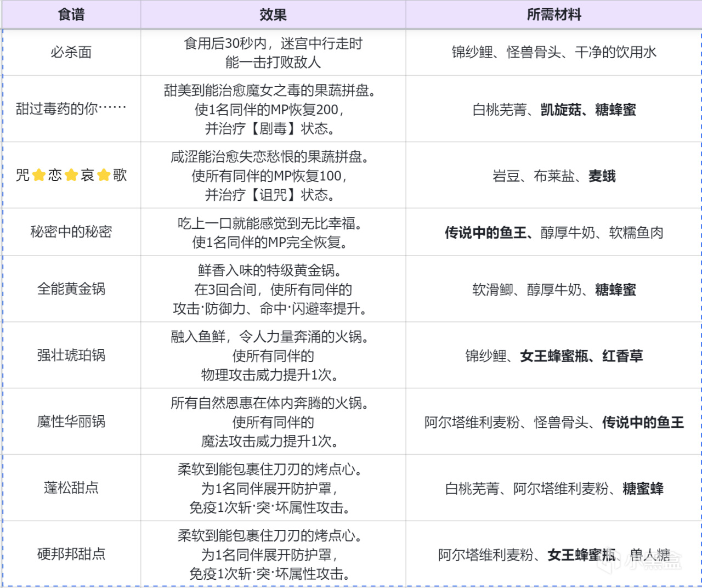The height and width of the screenshot is (588, 702).
Task: Select the recipe name 全能黄金锅
Action: click(71, 289)
